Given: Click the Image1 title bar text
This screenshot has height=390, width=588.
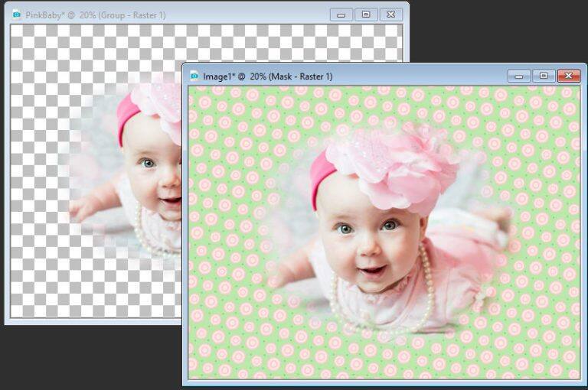Looking at the screenshot, I should [267, 76].
